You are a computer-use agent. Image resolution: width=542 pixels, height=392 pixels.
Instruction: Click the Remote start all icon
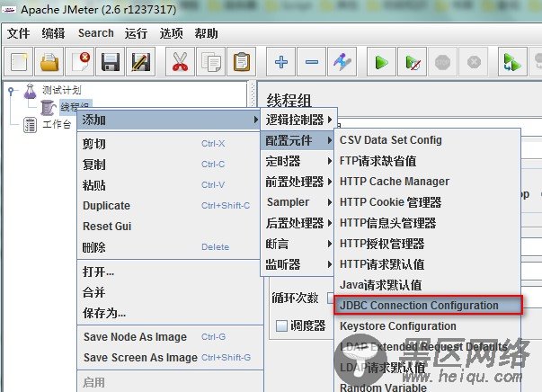512,62
